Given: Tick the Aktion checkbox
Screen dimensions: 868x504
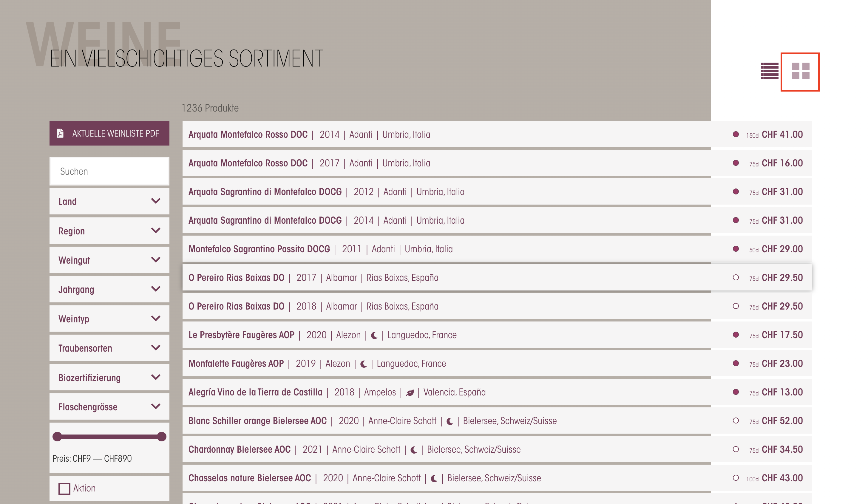Looking at the screenshot, I should tap(64, 488).
